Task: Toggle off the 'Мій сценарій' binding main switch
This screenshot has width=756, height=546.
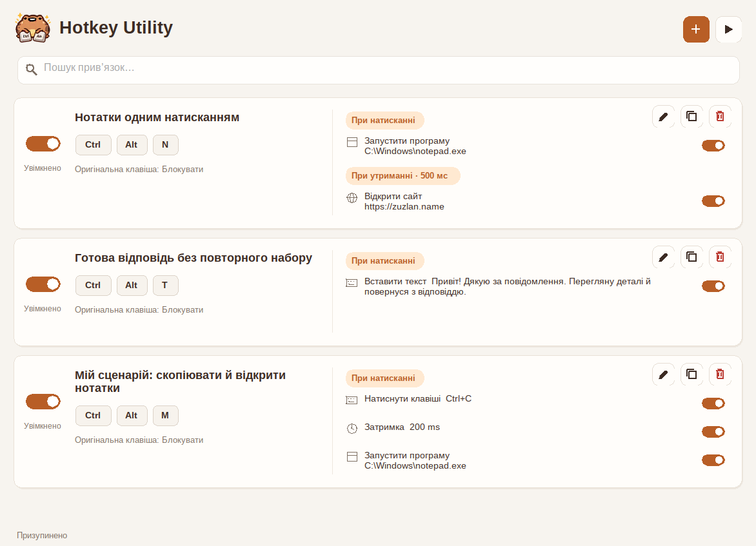Action: (x=43, y=402)
